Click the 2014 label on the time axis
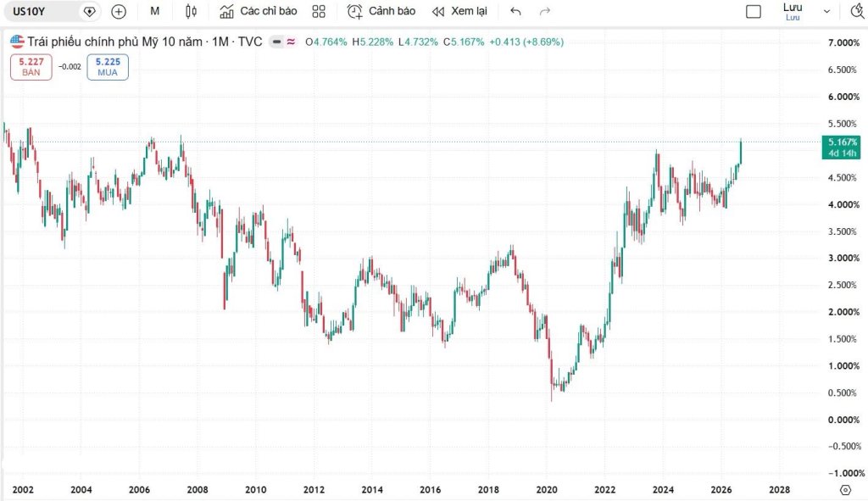Image resolution: width=868 pixels, height=501 pixels. 372,490
